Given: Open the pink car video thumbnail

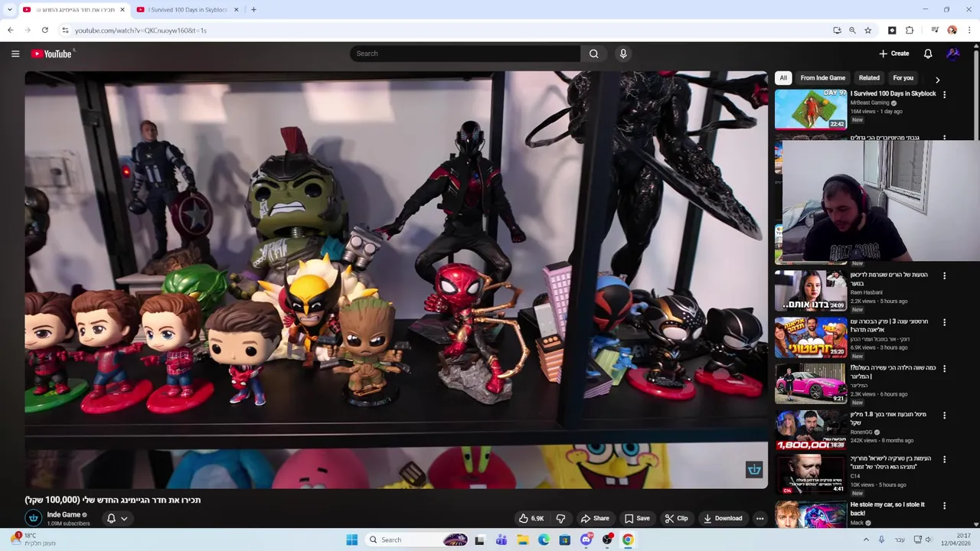Looking at the screenshot, I should point(811,383).
